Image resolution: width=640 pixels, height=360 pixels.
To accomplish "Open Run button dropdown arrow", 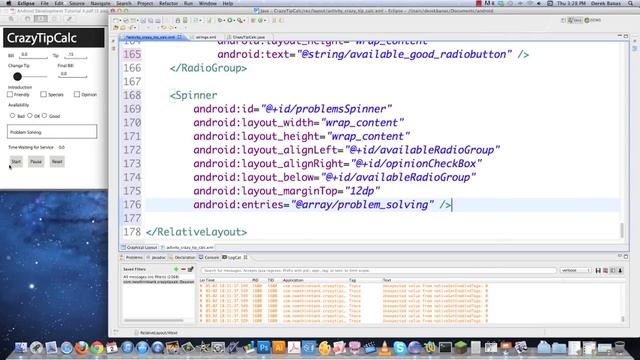I will (x=234, y=20).
